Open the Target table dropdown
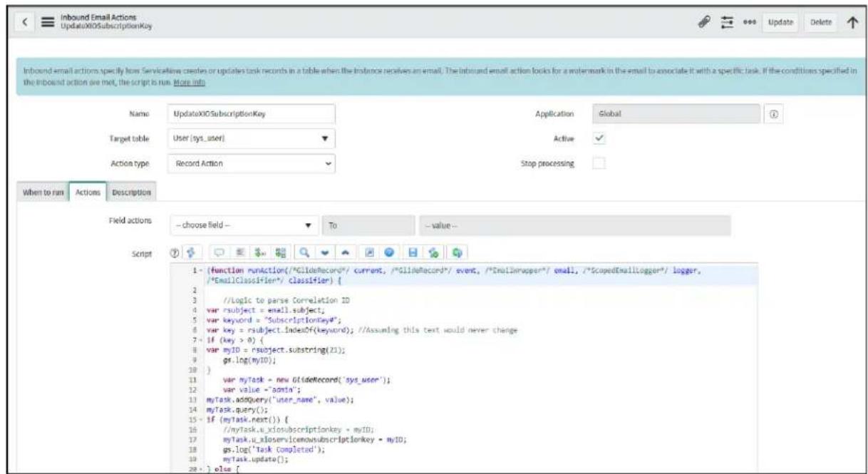This screenshot has height=474, width=868. pos(250,139)
